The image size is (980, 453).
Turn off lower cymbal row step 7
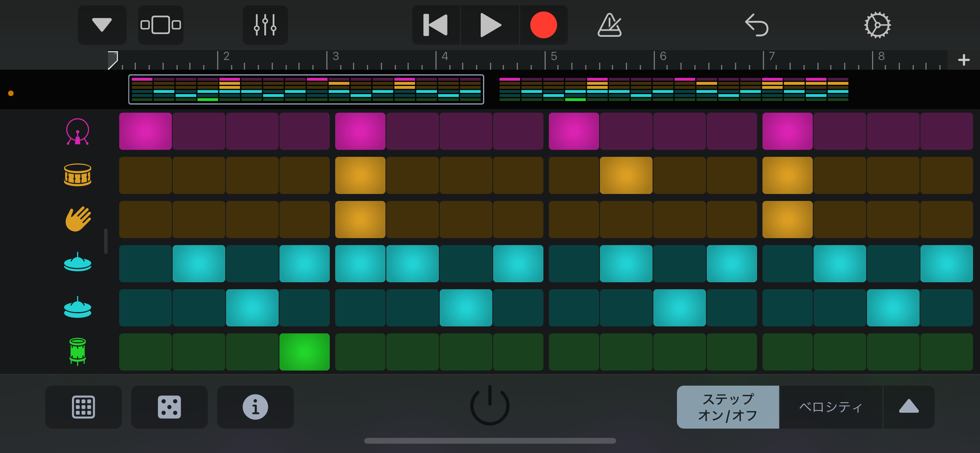[x=466, y=308]
